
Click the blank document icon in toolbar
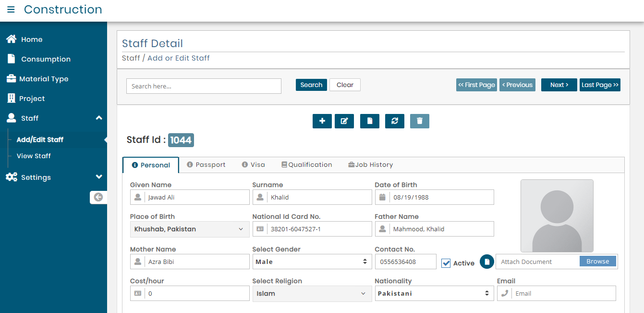[x=369, y=121]
